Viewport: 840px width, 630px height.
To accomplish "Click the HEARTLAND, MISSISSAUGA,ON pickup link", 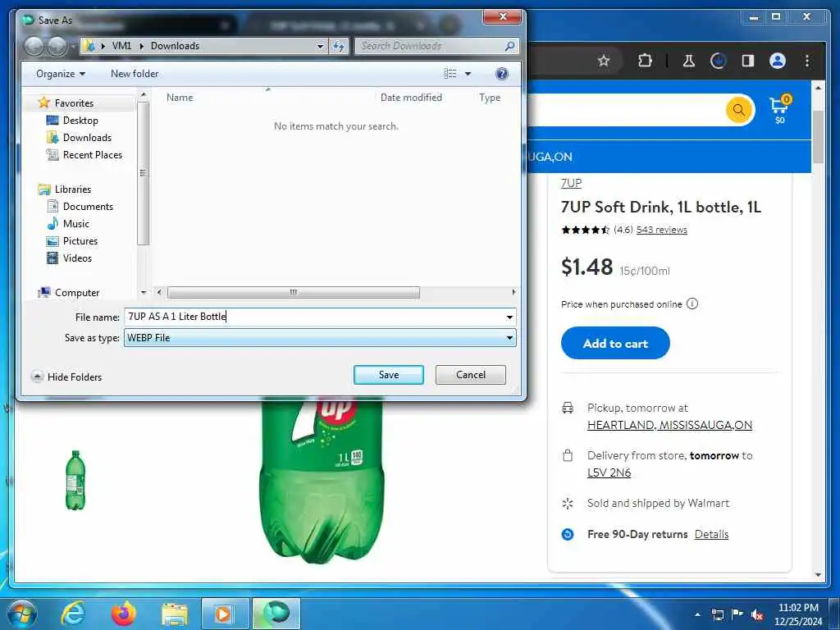I will point(669,425).
